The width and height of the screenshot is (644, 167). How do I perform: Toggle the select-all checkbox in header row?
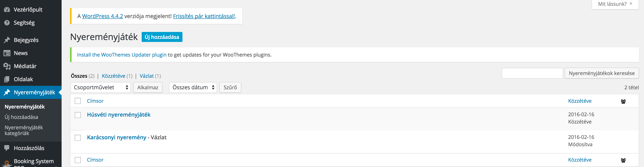78,101
